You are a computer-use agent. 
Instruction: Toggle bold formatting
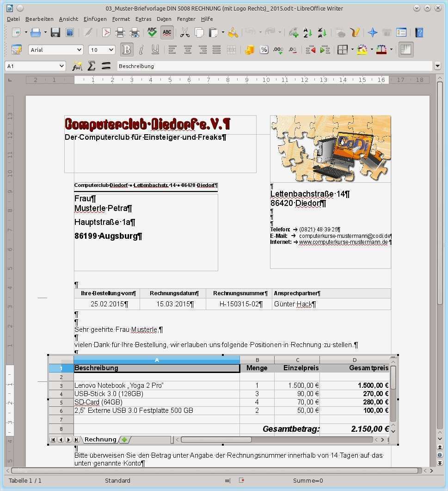click(127, 50)
